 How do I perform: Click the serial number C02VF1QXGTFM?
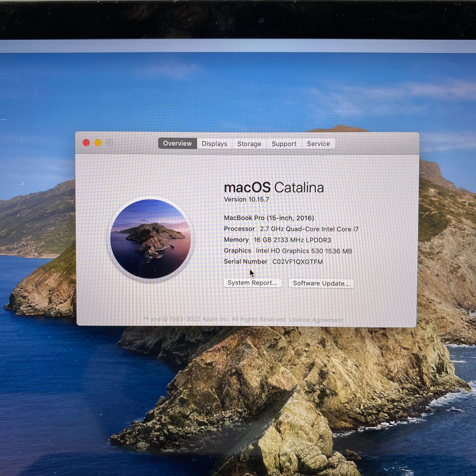click(x=297, y=262)
